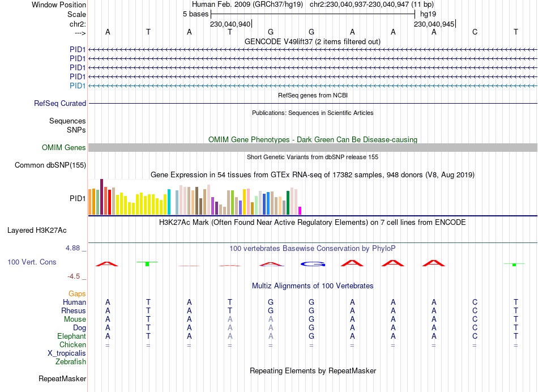Click the '5 bases' scale bar text
This screenshot has width=538, height=392.
click(x=195, y=14)
